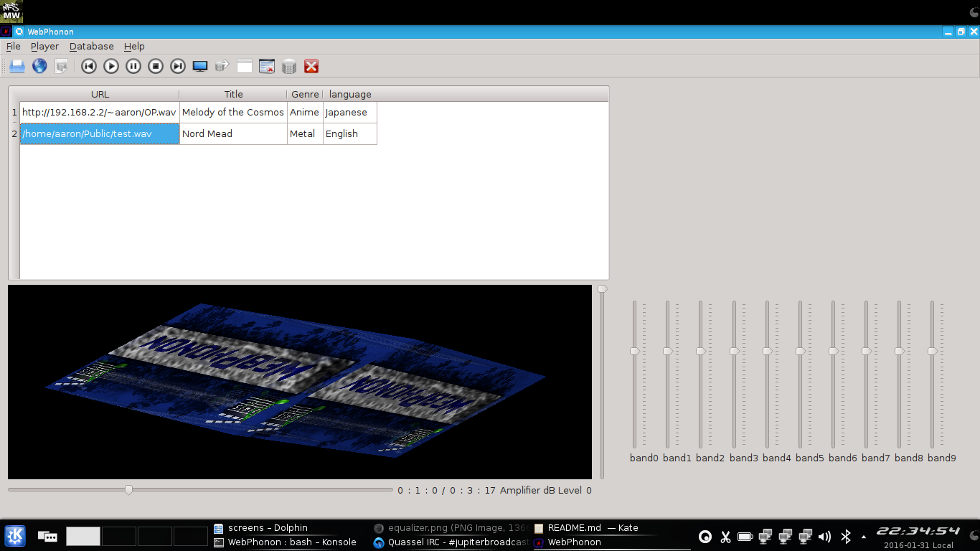Image resolution: width=980 pixels, height=551 pixels.
Task: Click the Anime genre cell
Action: [x=305, y=112]
